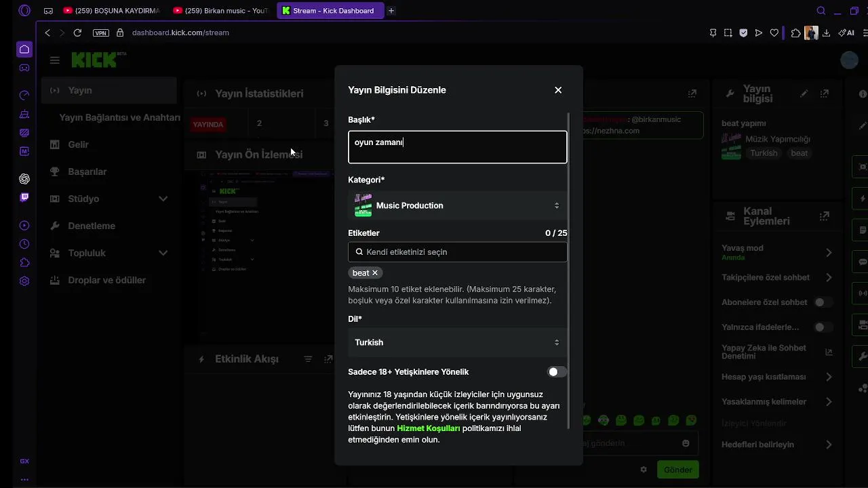
Task: Select Stream - Kick Dashboard tab
Action: pos(330,11)
